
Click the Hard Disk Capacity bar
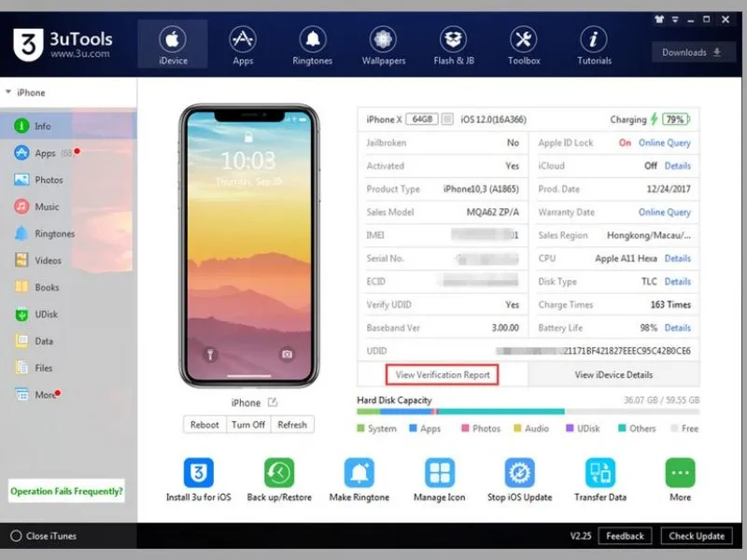[528, 412]
